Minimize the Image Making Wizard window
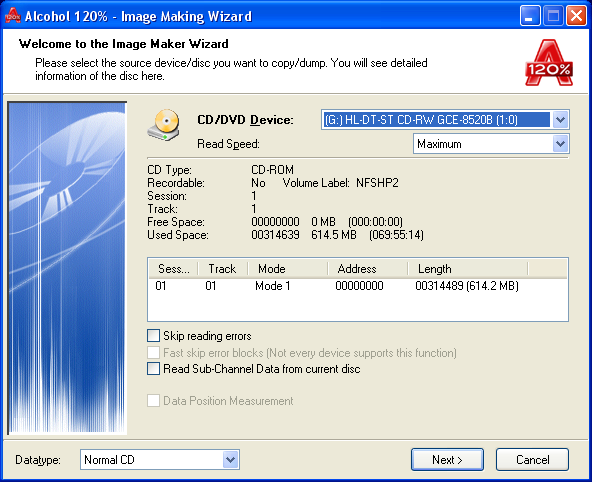 530,16
